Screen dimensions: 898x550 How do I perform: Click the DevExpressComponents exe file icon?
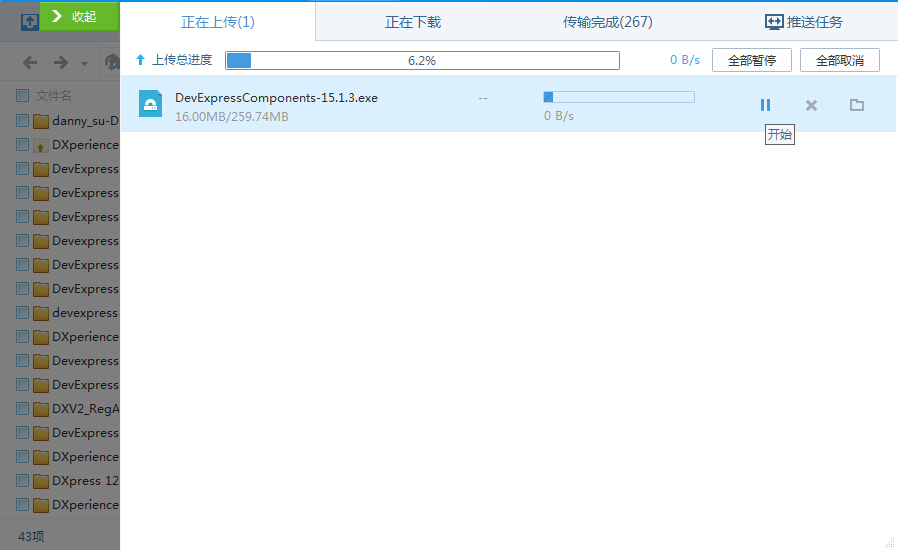coord(151,104)
